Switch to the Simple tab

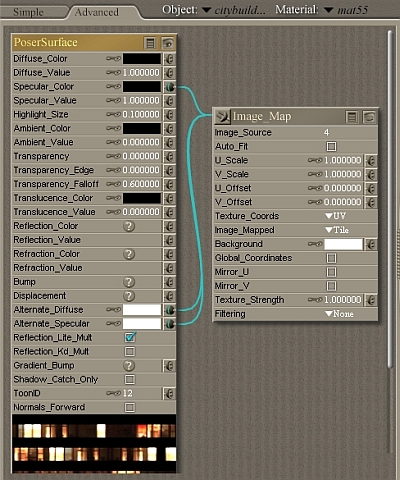coord(28,12)
